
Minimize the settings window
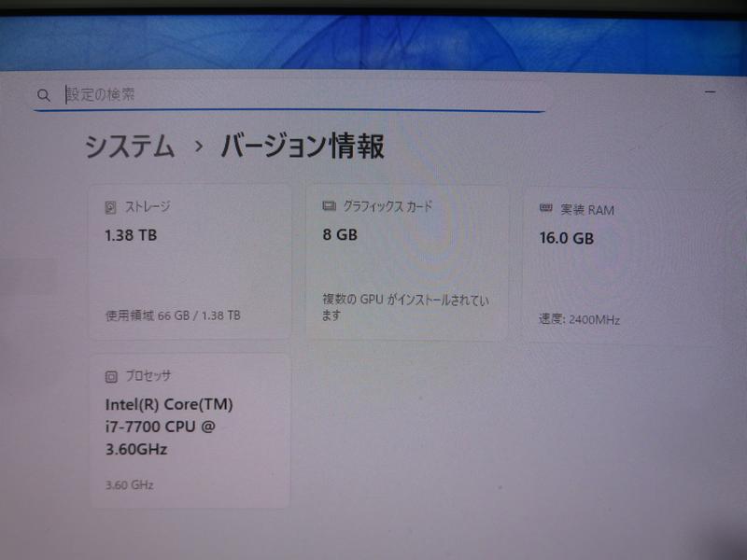click(x=710, y=91)
